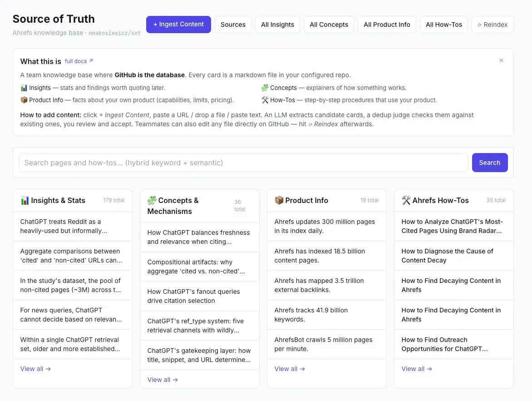Open 'How to Analyze ChatGPT's Most-Cited Pages' how-to

click(x=453, y=226)
